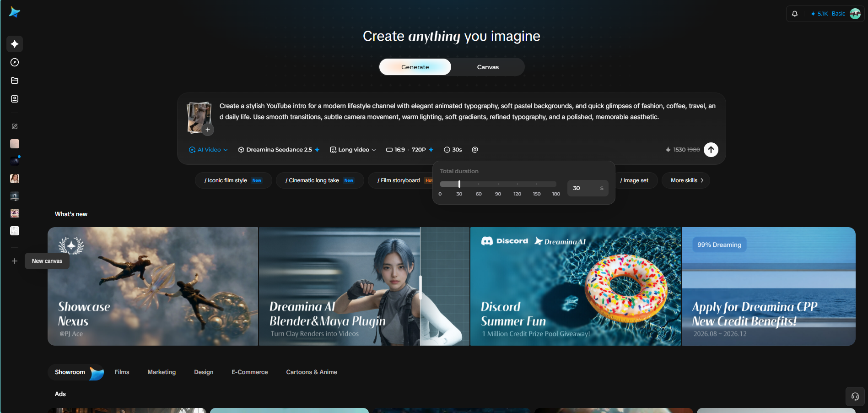Screen dimensions: 868x413
Task: Click the @ mention icon
Action: click(475, 150)
